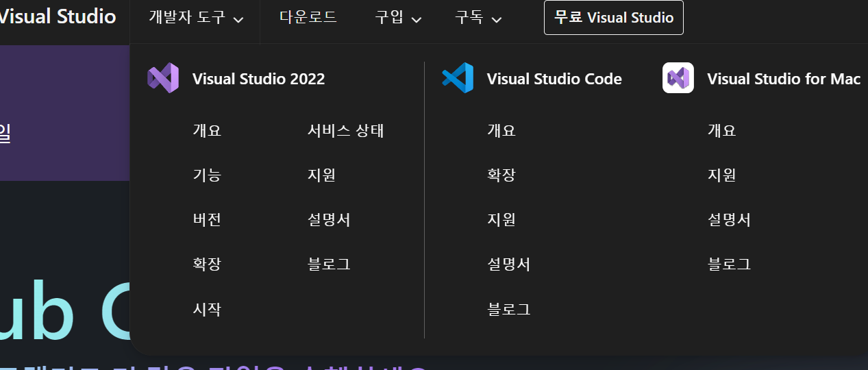
Task: Select 개요 under Visual Studio Code
Action: pyautogui.click(x=501, y=130)
